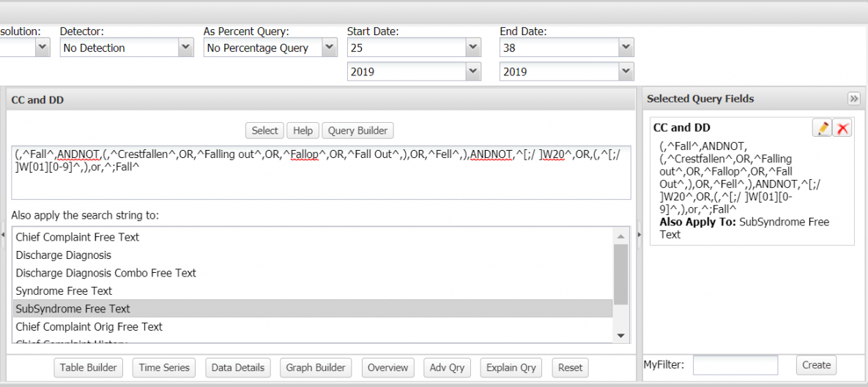Select Syndrome Free Text list item
The height and width of the screenshot is (387, 868).
click(64, 291)
